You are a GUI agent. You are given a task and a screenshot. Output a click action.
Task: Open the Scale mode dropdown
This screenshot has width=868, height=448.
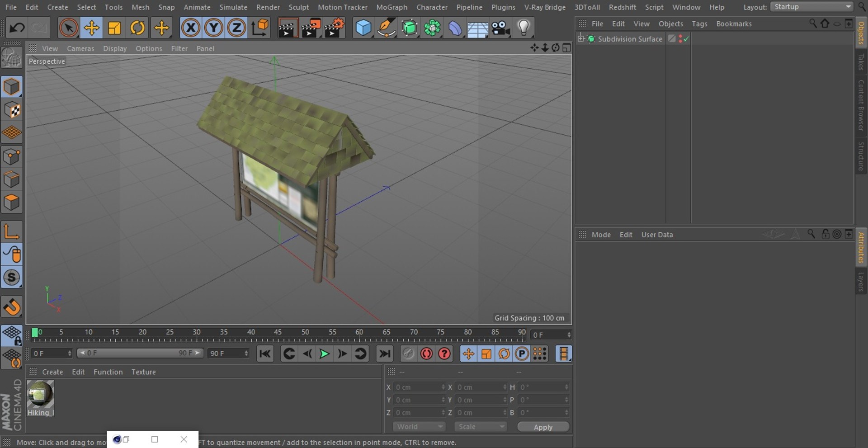pyautogui.click(x=481, y=427)
